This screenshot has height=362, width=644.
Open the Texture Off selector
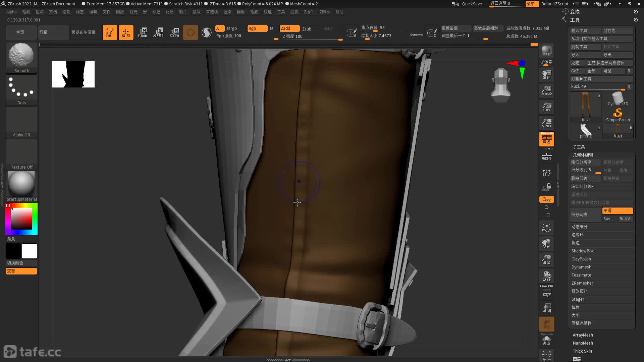coord(21,154)
